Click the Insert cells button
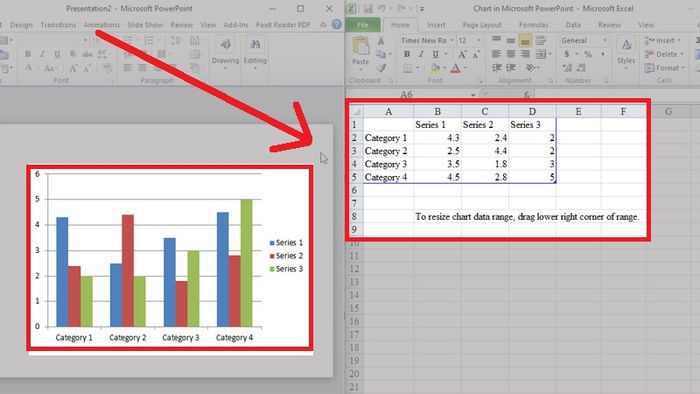This screenshot has height=394, width=700. click(x=662, y=41)
